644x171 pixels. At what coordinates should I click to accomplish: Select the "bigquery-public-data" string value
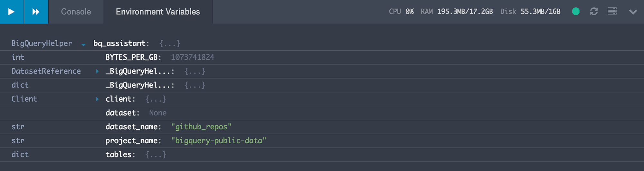pyautogui.click(x=219, y=141)
